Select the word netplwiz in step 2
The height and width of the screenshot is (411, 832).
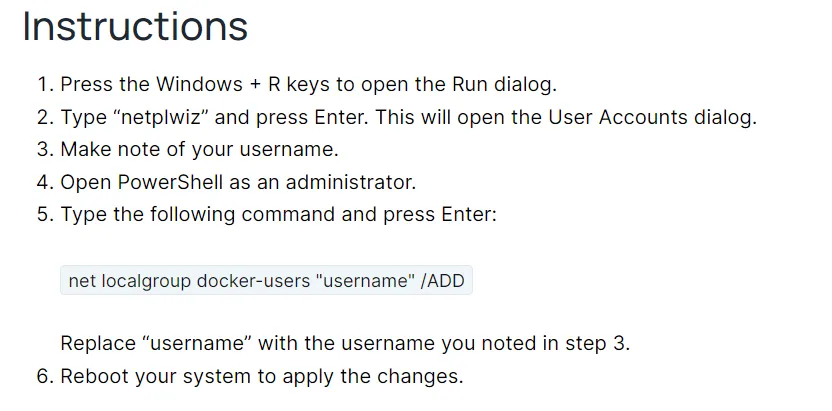click(x=161, y=117)
